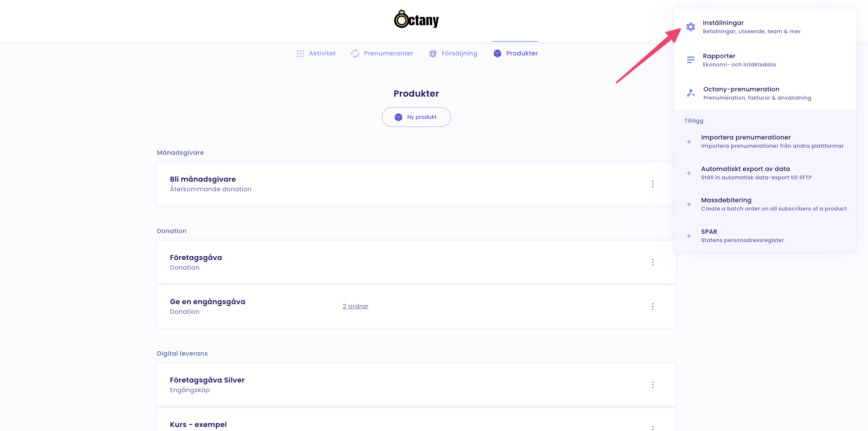This screenshot has height=431, width=868.
Task: Expand Massdebitering add-on plus icon
Action: coord(689,205)
